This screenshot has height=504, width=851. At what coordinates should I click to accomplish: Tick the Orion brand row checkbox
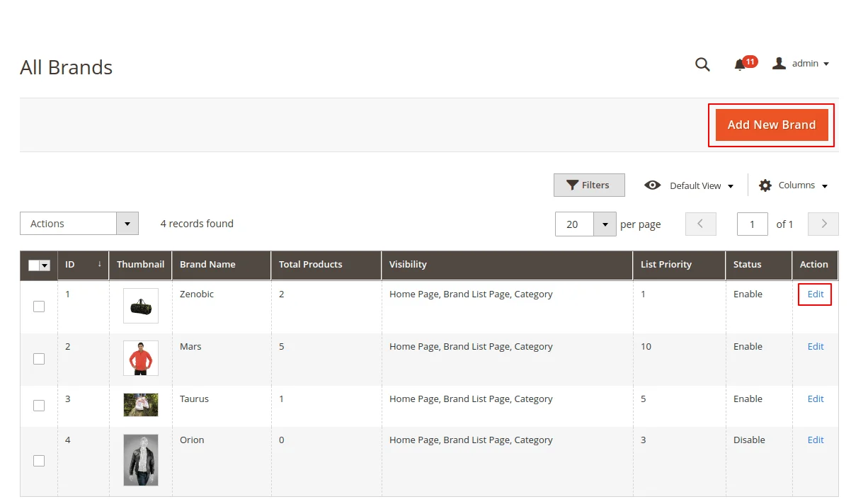[x=39, y=461]
